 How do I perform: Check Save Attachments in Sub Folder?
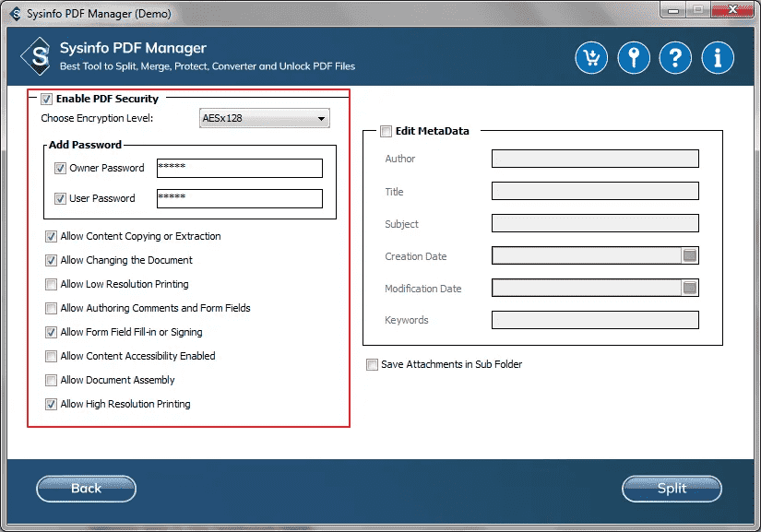[x=373, y=365]
